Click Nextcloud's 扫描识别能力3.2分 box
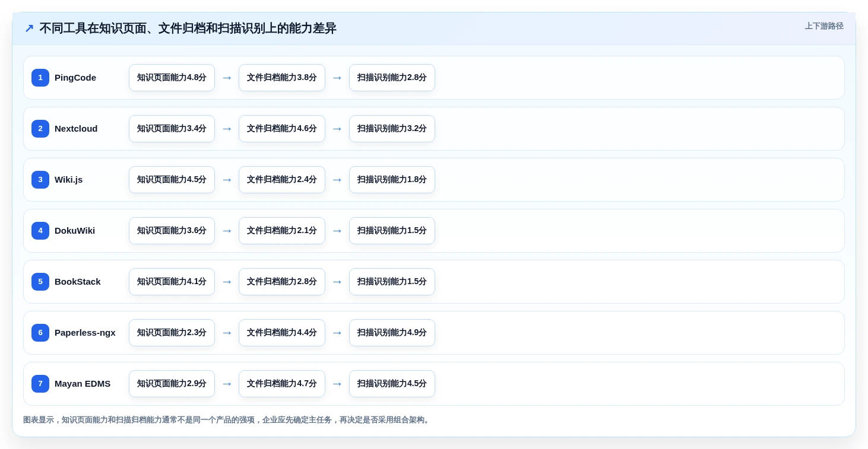This screenshot has height=449, width=868. click(392, 129)
